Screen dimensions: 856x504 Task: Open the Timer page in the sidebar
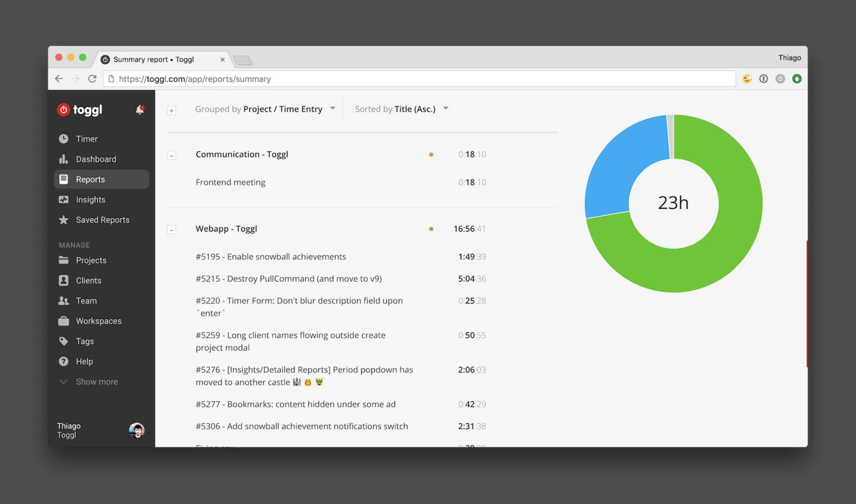click(86, 139)
